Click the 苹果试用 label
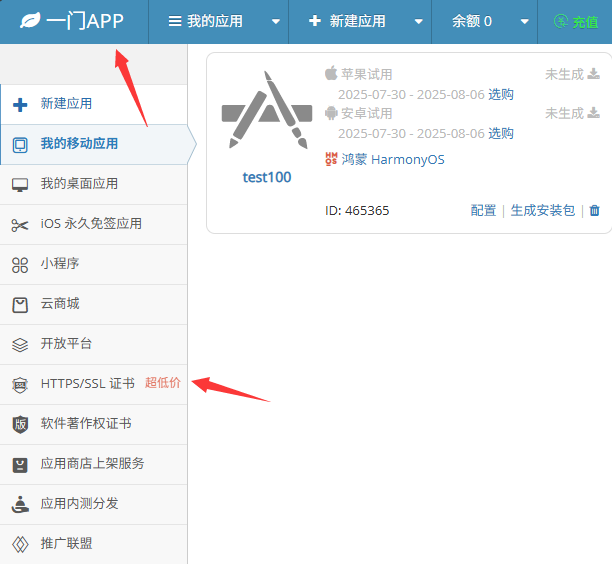 [x=366, y=74]
